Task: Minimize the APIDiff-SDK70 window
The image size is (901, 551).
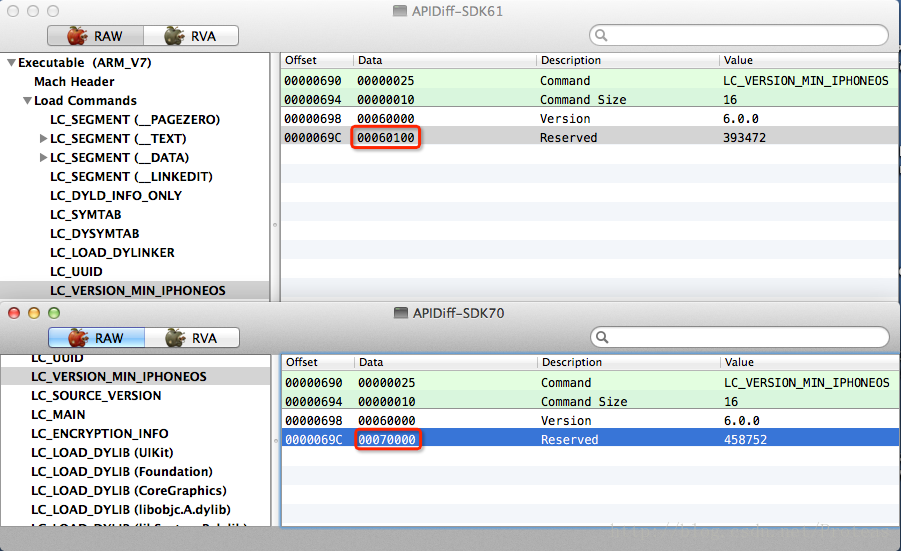Action: click(x=34, y=313)
